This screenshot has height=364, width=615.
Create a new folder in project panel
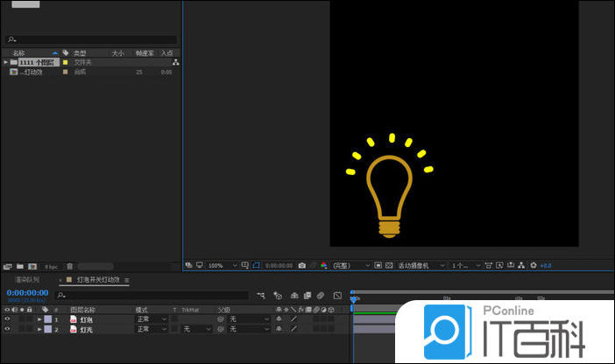pyautogui.click(x=19, y=266)
